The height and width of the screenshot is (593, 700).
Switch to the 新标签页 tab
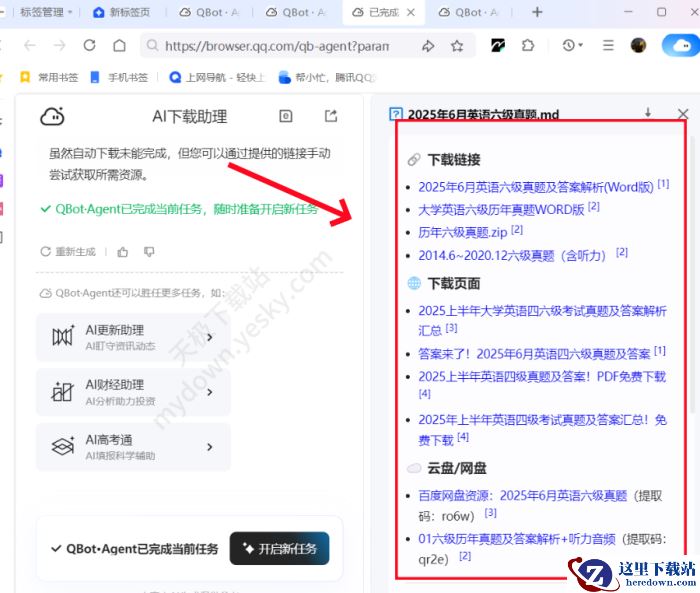click(x=121, y=13)
